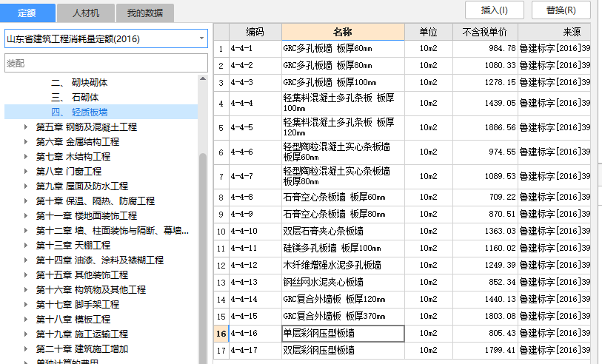
Task: Expand 第八章 门窗工程
Action: pyautogui.click(x=26, y=172)
